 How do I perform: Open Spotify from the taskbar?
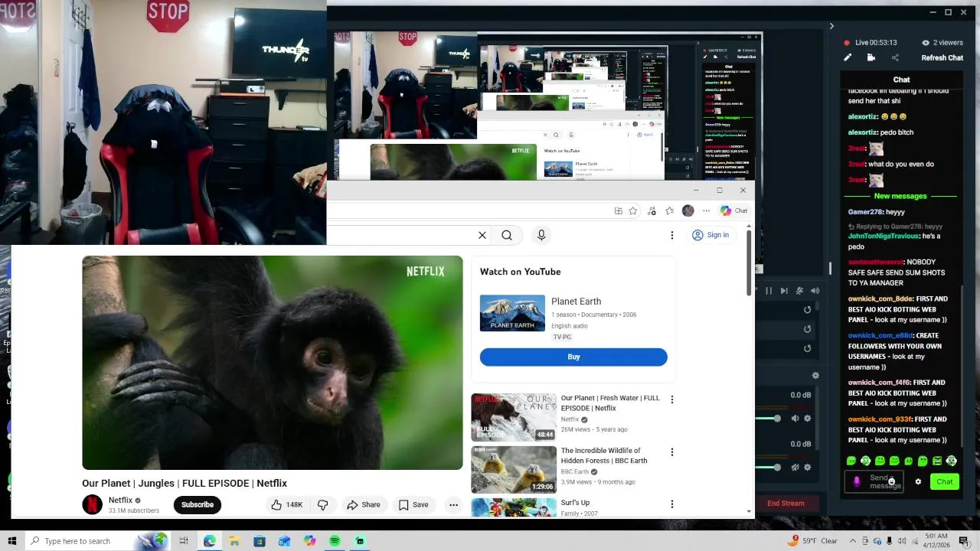[335, 541]
